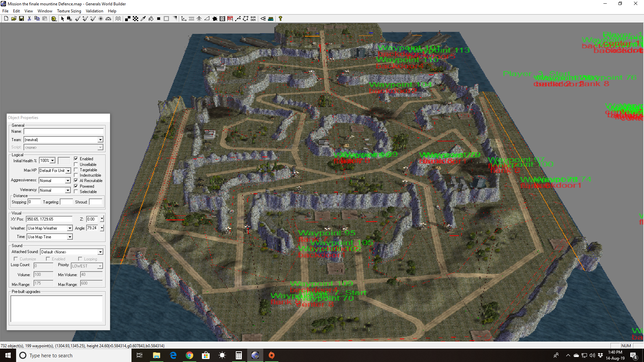The width and height of the screenshot is (644, 362).
Task: Select the pointer arrow tool
Action: tap(62, 19)
